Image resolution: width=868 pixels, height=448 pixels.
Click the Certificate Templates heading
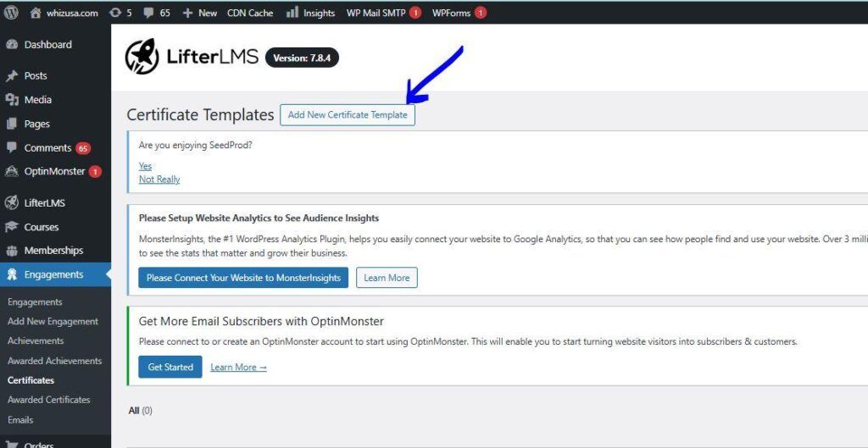tap(200, 115)
